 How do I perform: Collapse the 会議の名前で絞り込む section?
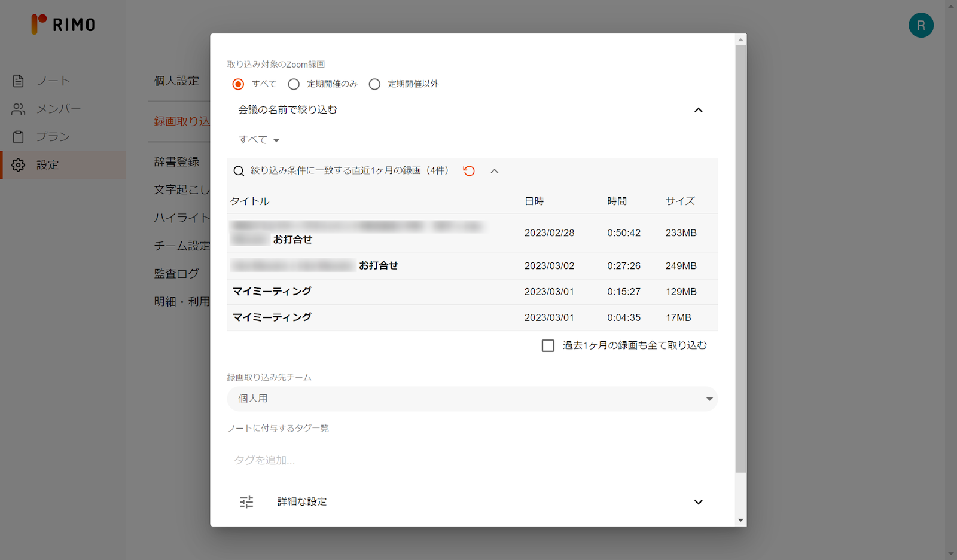tap(698, 110)
